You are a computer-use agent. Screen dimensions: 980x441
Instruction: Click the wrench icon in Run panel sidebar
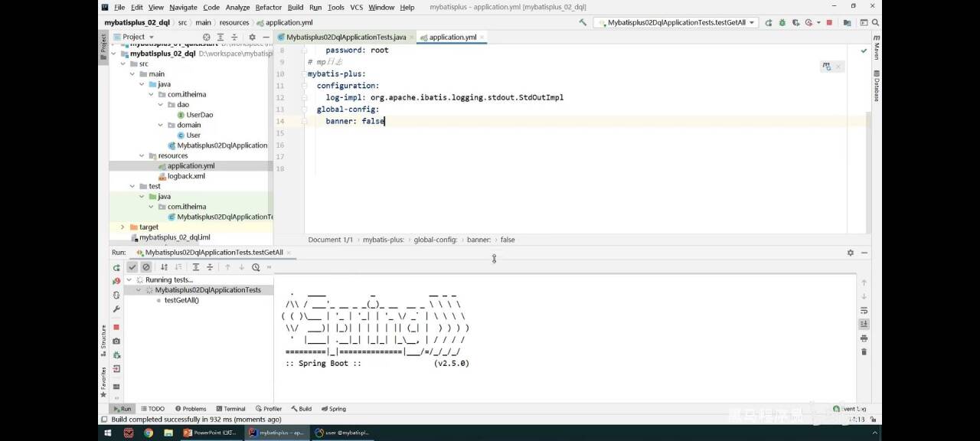pos(116,309)
